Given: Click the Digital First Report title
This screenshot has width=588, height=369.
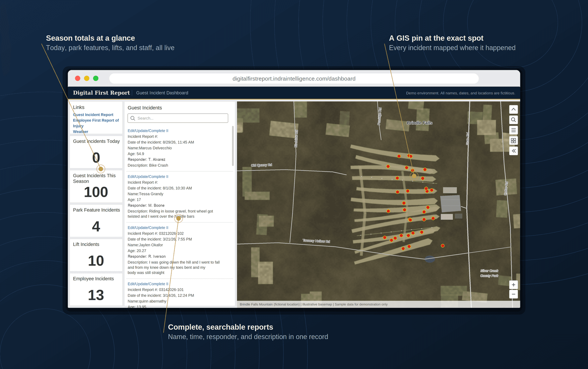Looking at the screenshot, I should point(101,93).
